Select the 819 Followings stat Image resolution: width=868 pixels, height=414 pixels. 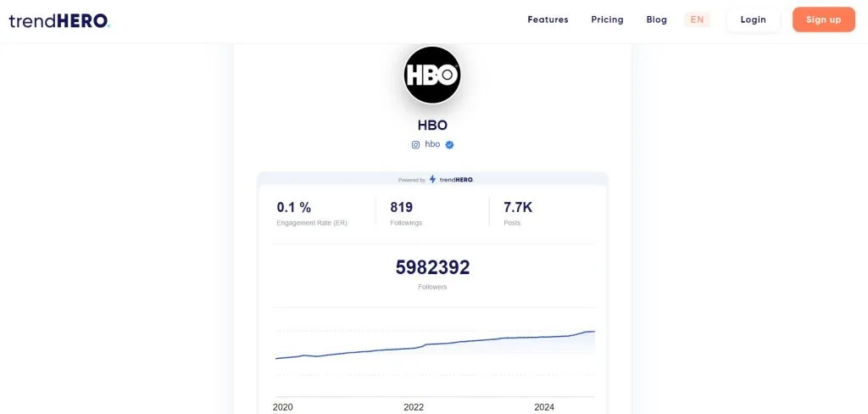coord(401,207)
